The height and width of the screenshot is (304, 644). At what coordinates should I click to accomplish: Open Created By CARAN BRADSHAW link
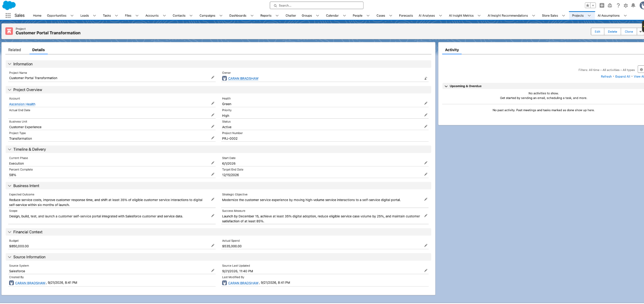click(x=30, y=283)
